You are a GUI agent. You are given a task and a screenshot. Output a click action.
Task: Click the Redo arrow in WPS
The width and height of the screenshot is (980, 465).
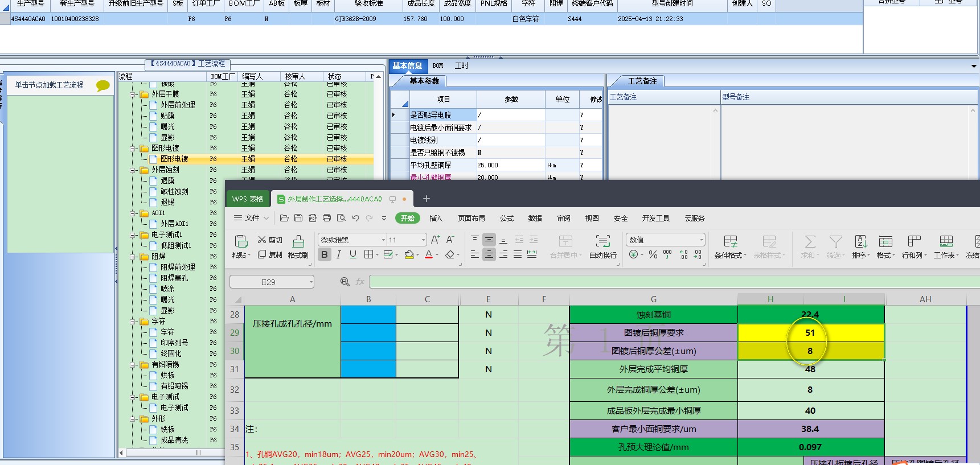369,218
